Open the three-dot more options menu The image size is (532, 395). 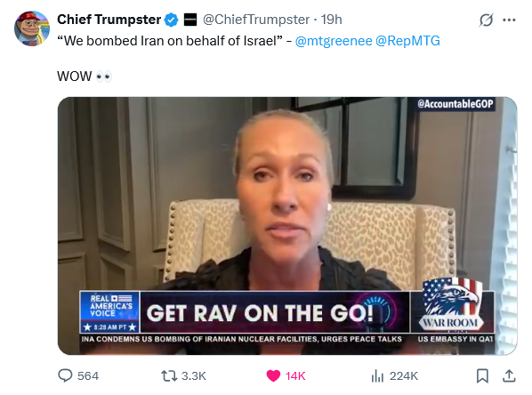point(509,20)
